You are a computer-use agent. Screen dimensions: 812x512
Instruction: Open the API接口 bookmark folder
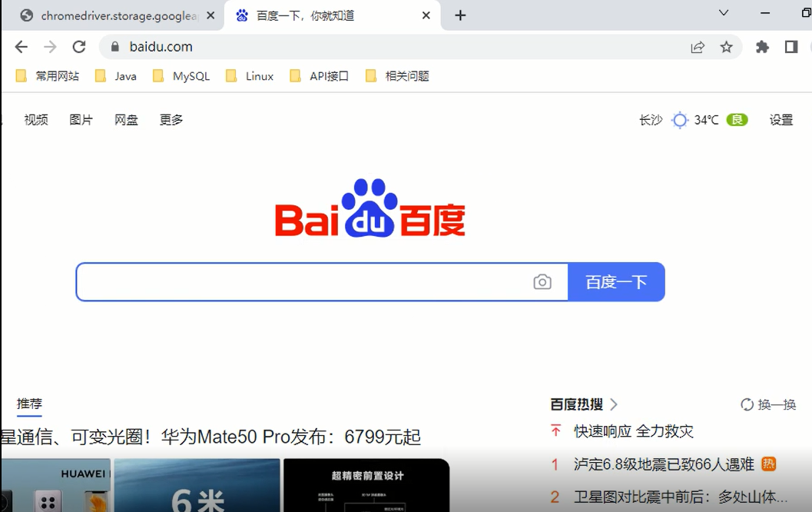[319, 76]
